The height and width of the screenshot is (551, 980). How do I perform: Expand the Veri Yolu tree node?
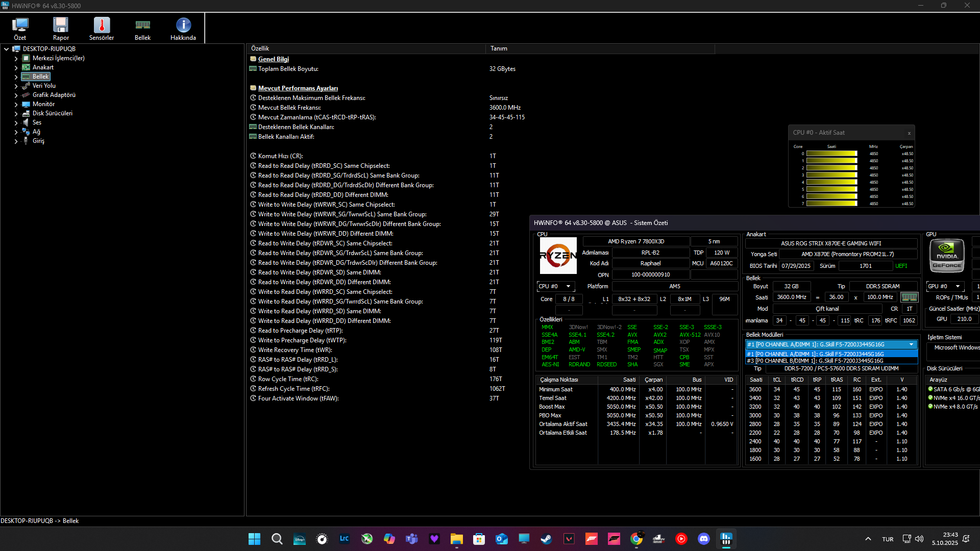pyautogui.click(x=16, y=86)
